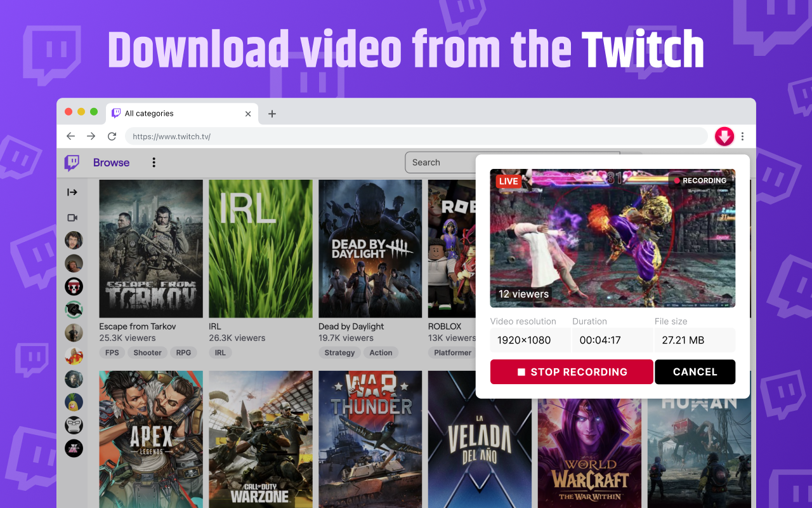
Task: Select the IRL tag pill
Action: pyautogui.click(x=220, y=352)
